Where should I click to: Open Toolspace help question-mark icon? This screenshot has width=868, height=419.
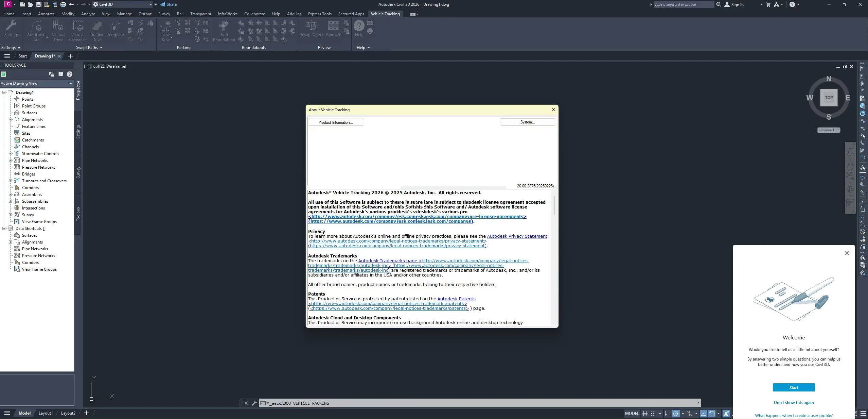click(x=70, y=74)
